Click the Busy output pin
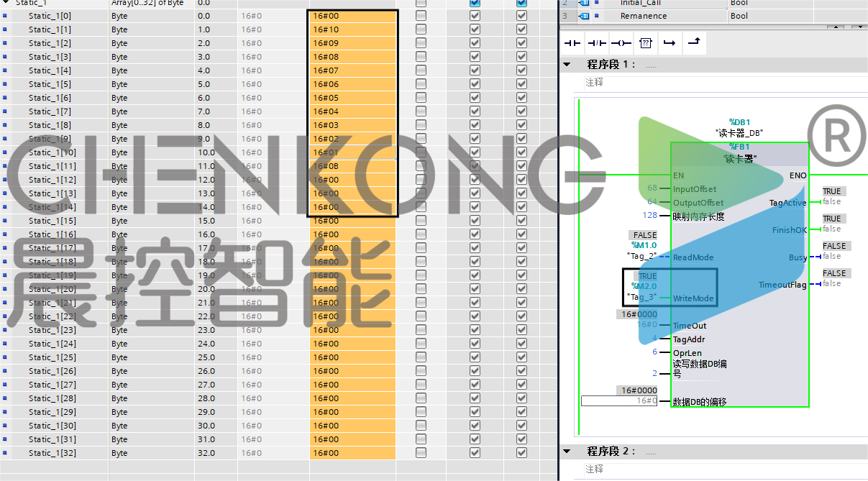Image resolution: width=868 pixels, height=481 pixels. 798,257
